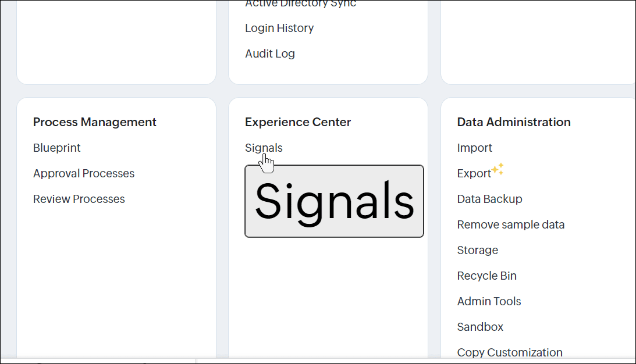Click the large Signals tooltip box
The width and height of the screenshot is (636, 364).
(x=334, y=201)
